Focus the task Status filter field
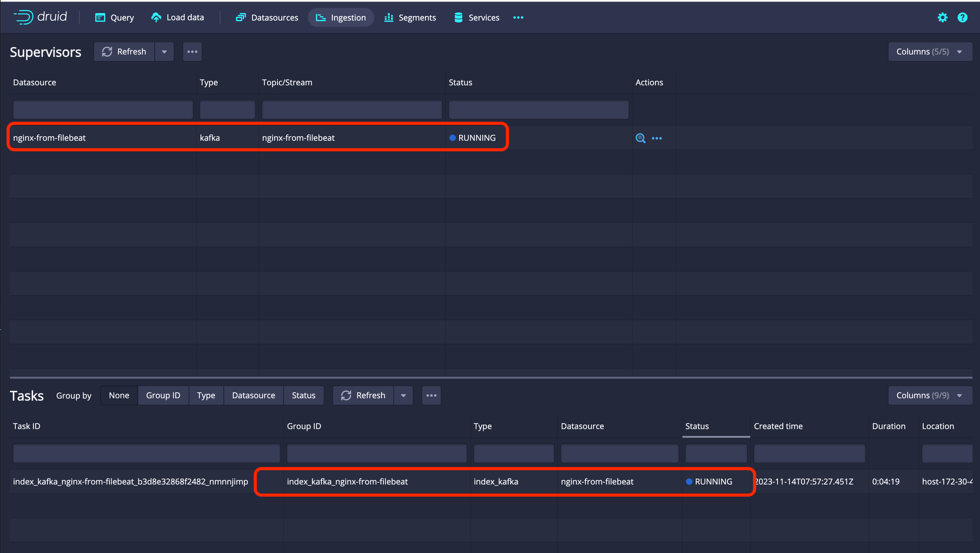 tap(716, 453)
